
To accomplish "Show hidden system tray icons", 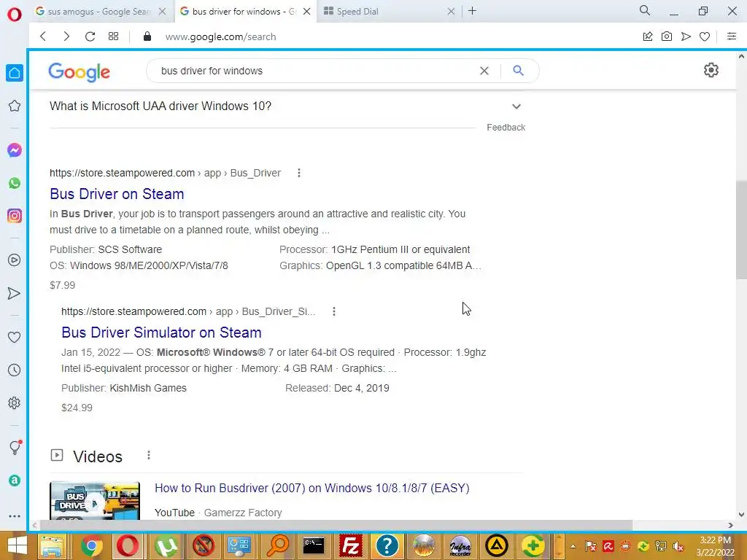I will click(573, 546).
